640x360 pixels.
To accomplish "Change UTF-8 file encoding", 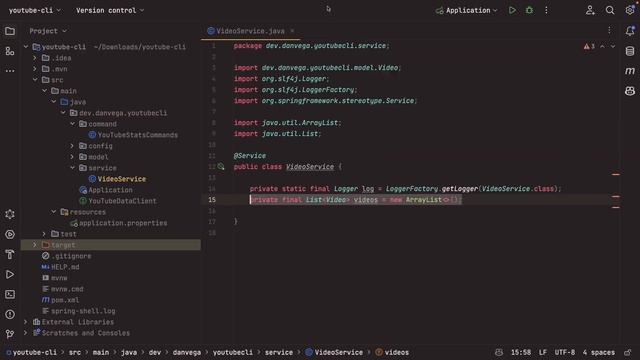I will pyautogui.click(x=564, y=352).
